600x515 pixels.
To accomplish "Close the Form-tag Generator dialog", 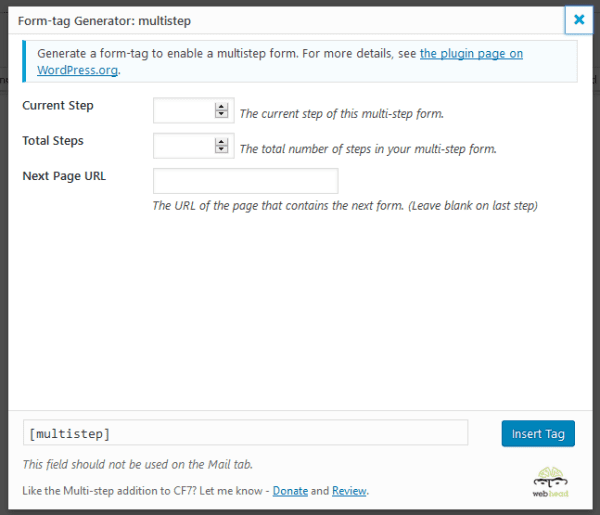I will tap(578, 19).
